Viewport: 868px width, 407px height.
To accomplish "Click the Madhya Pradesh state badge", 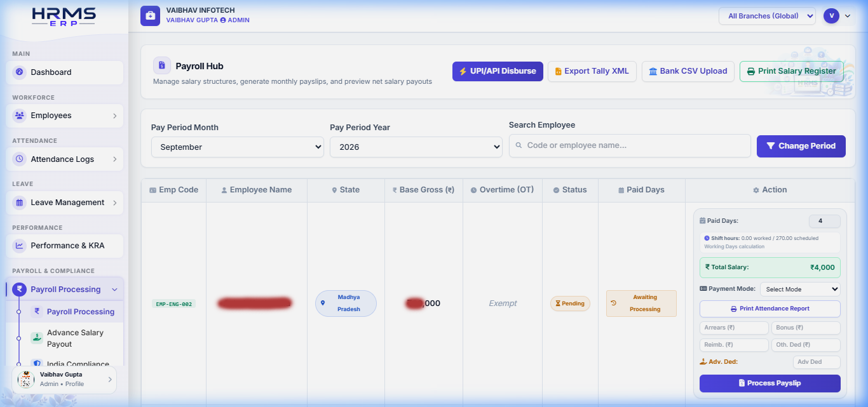I will click(x=346, y=304).
